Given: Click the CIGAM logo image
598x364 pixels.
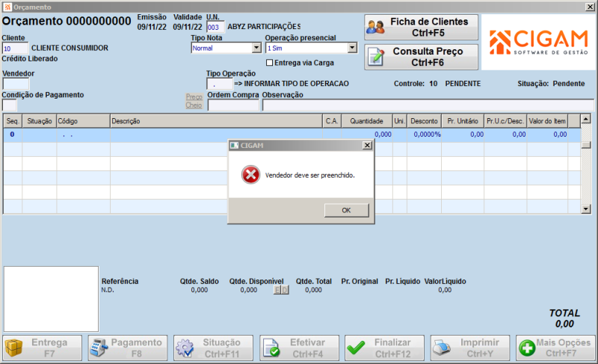Looking at the screenshot, I should click(x=538, y=42).
